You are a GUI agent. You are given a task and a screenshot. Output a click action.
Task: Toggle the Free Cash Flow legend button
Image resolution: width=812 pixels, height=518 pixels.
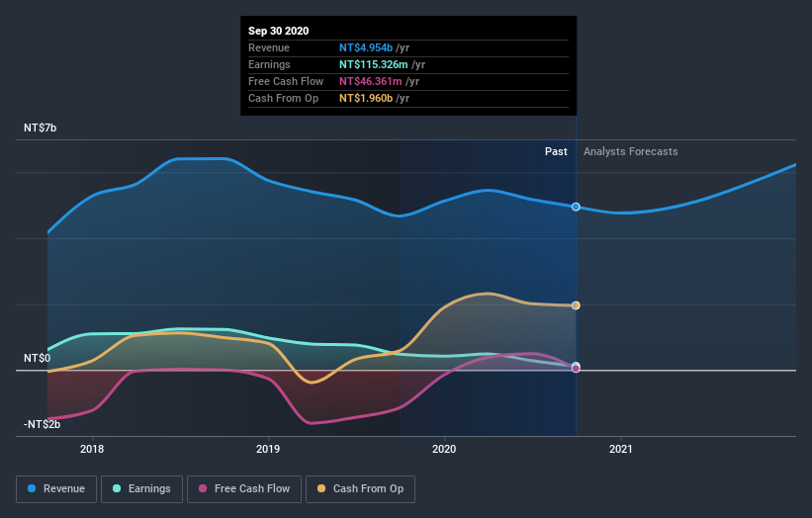coord(244,489)
